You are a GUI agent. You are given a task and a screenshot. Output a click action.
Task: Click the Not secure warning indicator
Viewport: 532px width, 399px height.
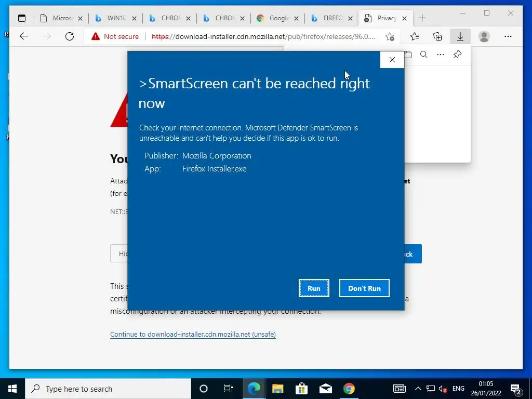pyautogui.click(x=115, y=36)
